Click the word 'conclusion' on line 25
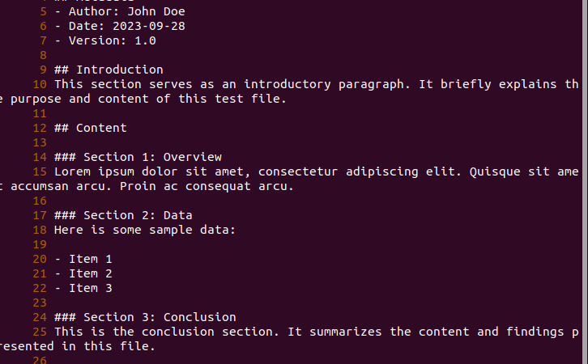 pyautogui.click(x=177, y=332)
